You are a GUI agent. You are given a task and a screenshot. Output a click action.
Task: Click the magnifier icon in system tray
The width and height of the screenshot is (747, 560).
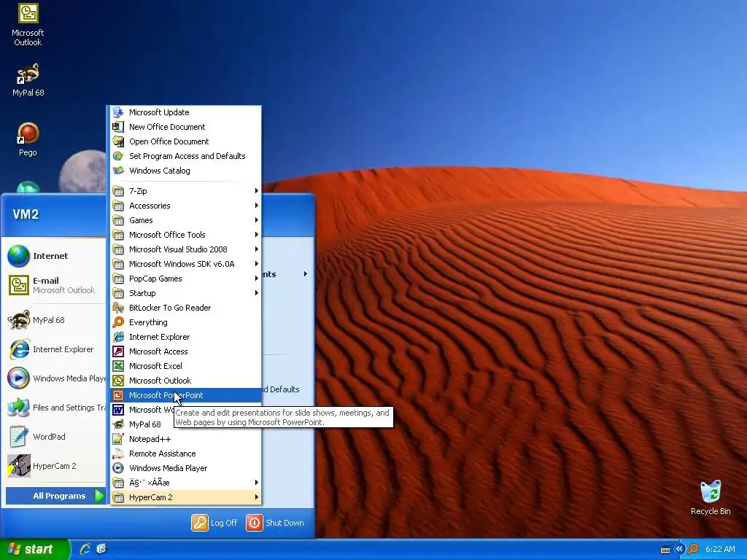coord(693,549)
